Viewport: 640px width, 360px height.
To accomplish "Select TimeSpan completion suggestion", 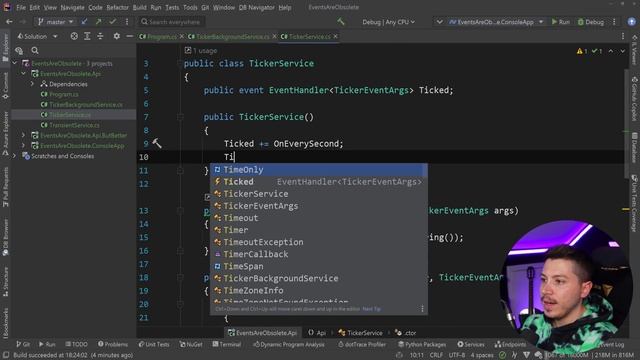I will [319, 266].
